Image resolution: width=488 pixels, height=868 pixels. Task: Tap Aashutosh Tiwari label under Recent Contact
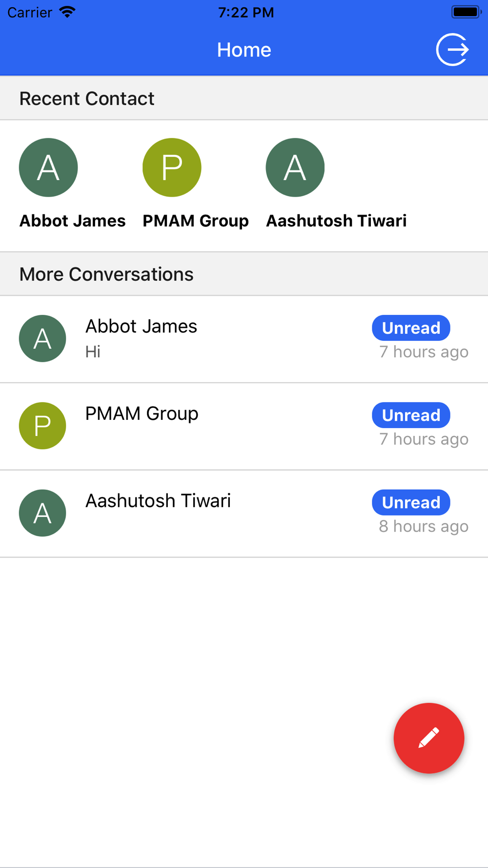coord(336,221)
